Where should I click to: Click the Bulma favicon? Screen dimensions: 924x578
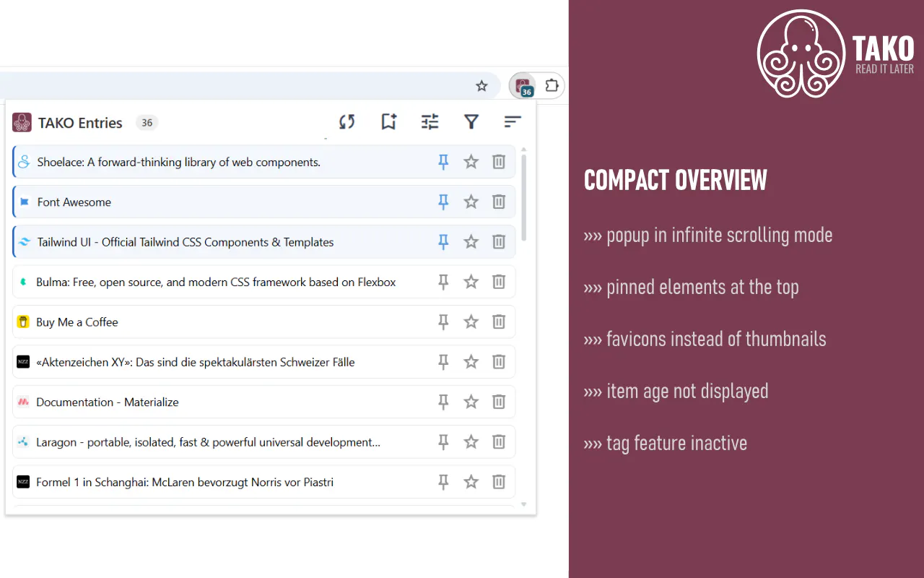[x=23, y=282]
